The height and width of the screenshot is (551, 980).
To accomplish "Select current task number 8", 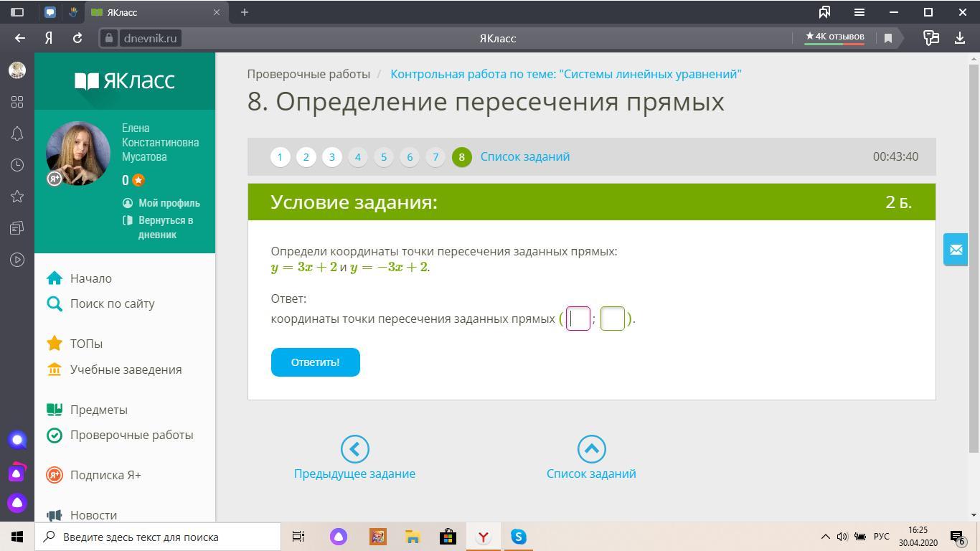I will tap(461, 156).
